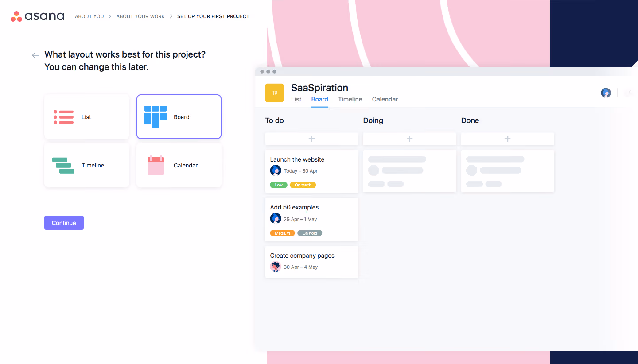
Task: Switch to the Calendar tab in preview
Action: (385, 99)
